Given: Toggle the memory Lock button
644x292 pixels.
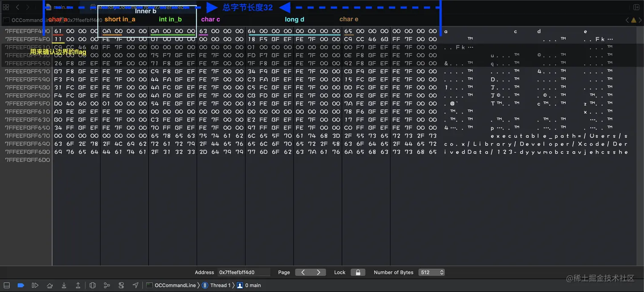Looking at the screenshot, I should pos(358,272).
